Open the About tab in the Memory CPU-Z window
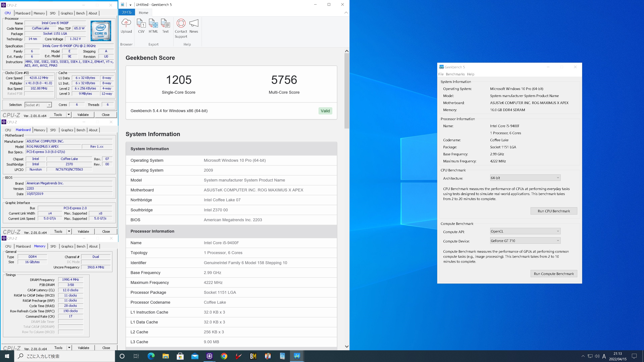 tap(93, 246)
